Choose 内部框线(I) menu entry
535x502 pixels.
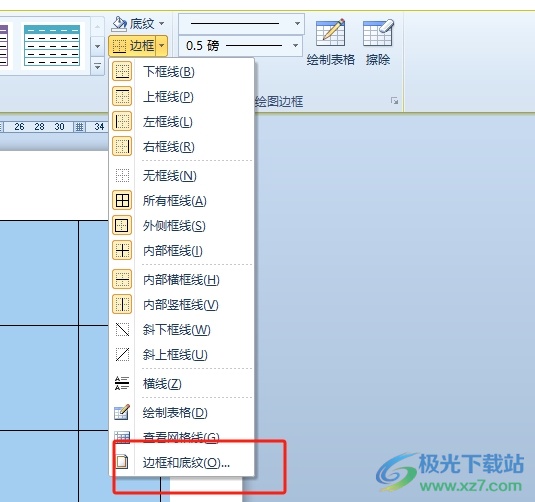tap(182, 250)
